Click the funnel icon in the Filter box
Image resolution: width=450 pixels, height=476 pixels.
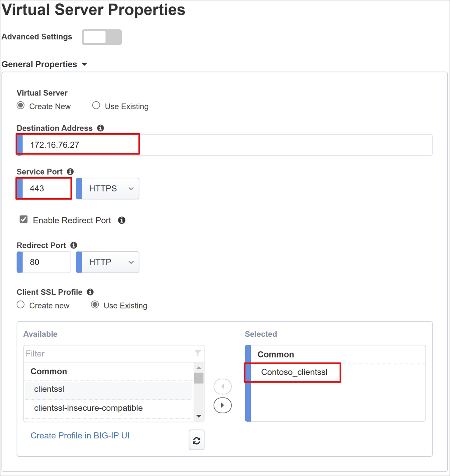[x=198, y=353]
